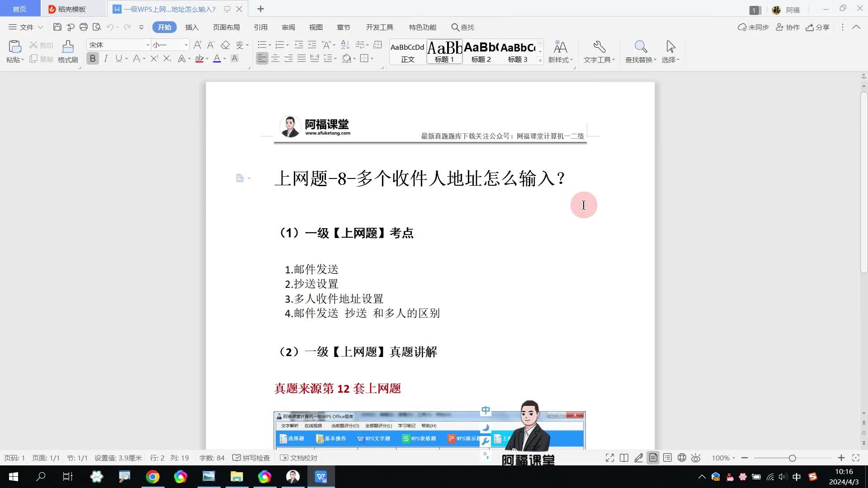Open the 页面布局 Page Layout tab

(226, 27)
